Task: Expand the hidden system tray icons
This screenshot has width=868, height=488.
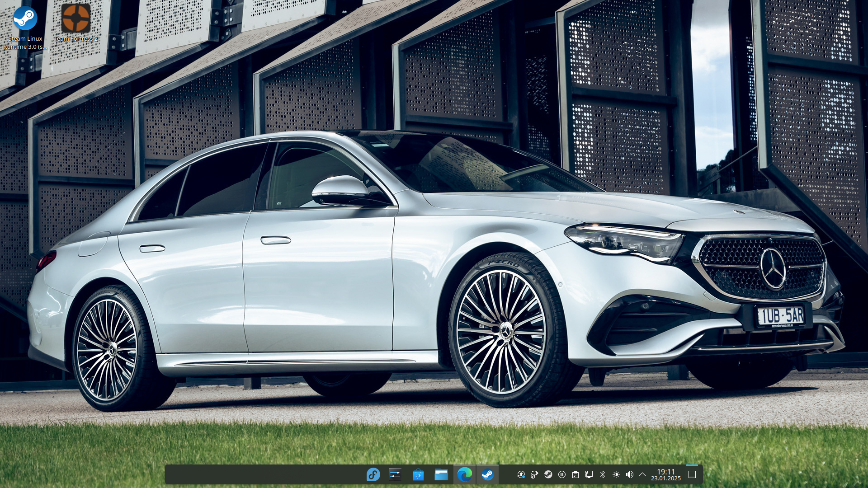Action: [642, 474]
